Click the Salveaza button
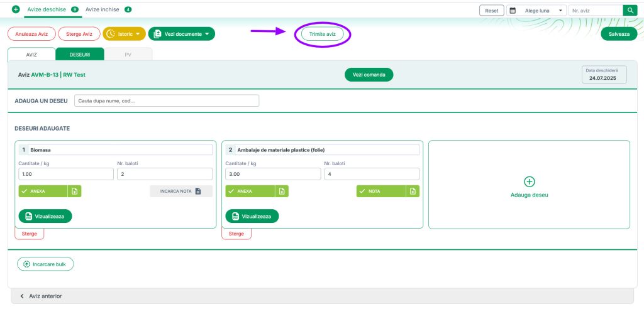Screen dimensions: 644x309 click(x=619, y=35)
